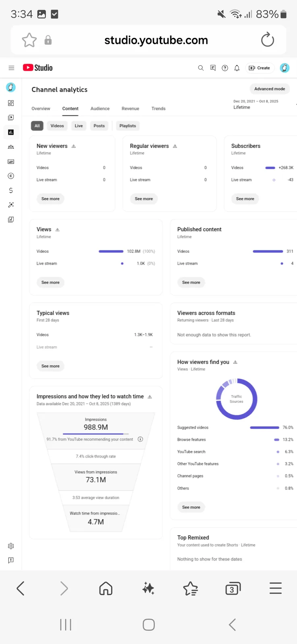Open the browser menu icon
This screenshot has height=644, width=297.
(276, 588)
